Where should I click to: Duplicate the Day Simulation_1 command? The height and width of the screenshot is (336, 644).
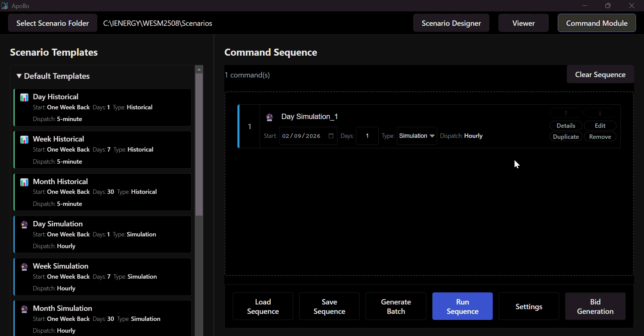coord(566,136)
